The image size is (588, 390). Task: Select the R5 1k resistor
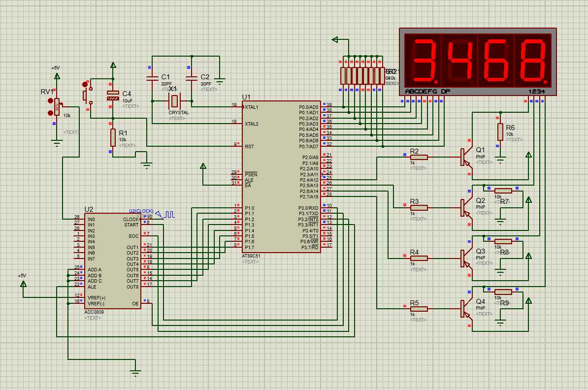tap(419, 309)
